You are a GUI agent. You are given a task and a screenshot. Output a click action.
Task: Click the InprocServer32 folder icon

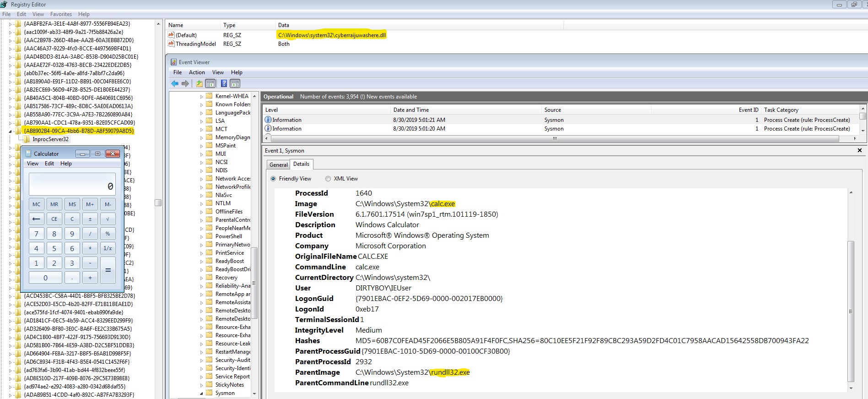[x=27, y=139]
